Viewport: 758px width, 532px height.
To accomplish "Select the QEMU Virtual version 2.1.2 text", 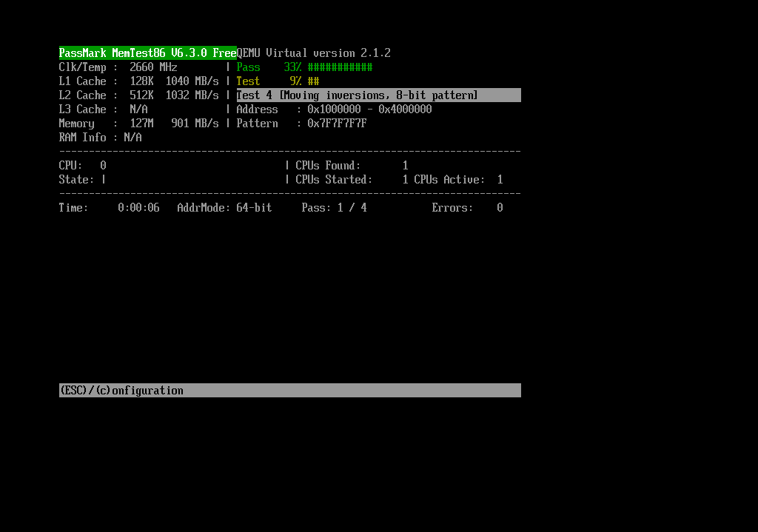I will tap(314, 53).
